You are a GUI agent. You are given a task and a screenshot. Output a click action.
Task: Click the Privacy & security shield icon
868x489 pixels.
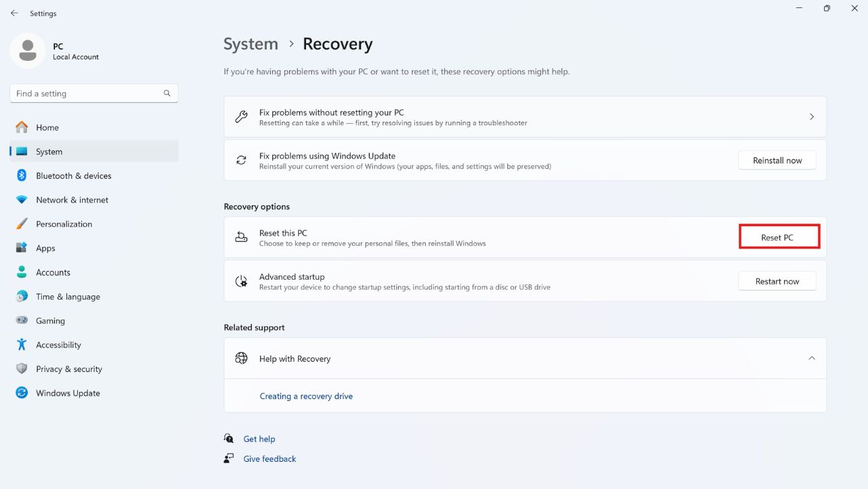(22, 368)
